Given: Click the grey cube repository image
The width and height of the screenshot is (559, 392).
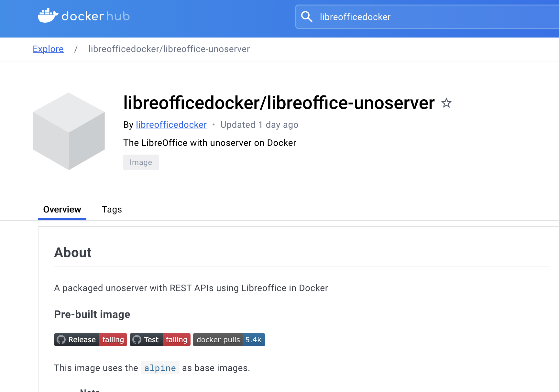Looking at the screenshot, I should point(69,131).
